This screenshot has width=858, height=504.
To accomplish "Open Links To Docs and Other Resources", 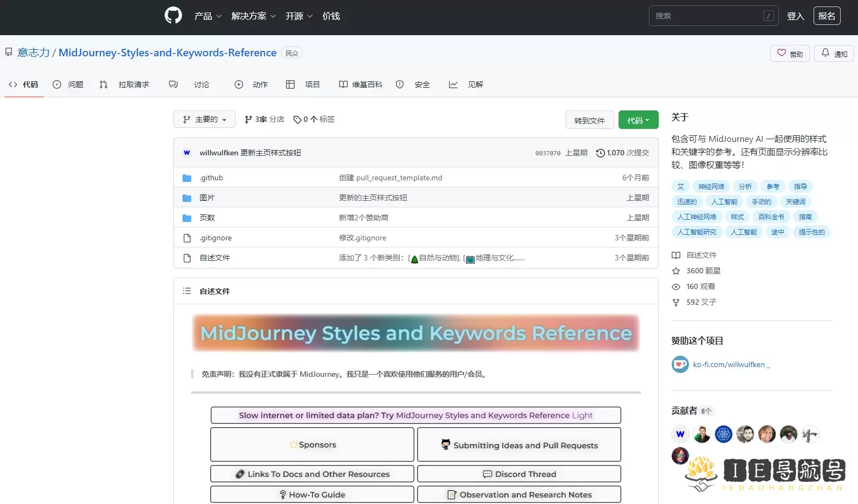I will [x=313, y=474].
